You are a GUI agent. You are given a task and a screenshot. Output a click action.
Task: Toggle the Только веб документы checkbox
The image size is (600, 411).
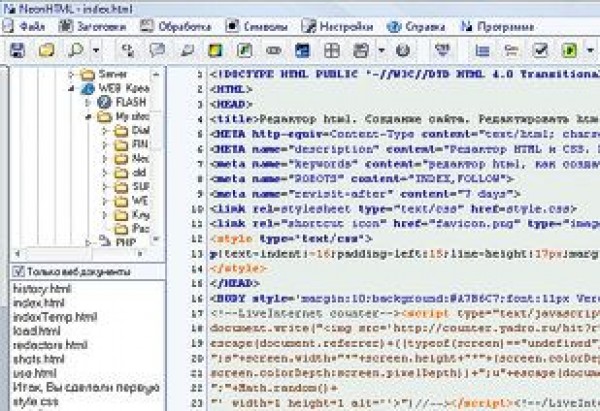(x=18, y=272)
